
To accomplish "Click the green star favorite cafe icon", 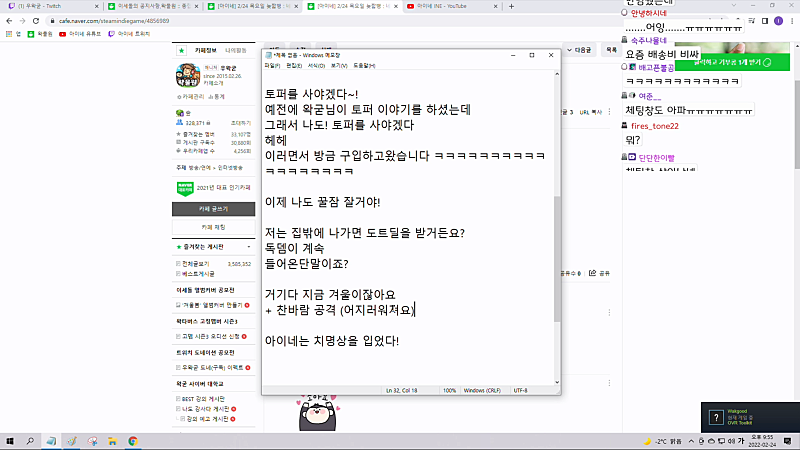I will coord(181,50).
